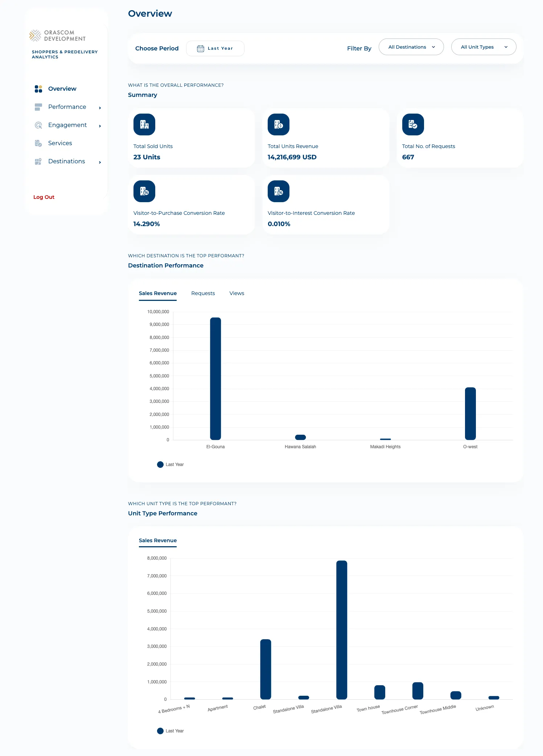The width and height of the screenshot is (543, 756).
Task: Click the El-Gouna revenue bar
Action: click(x=215, y=379)
